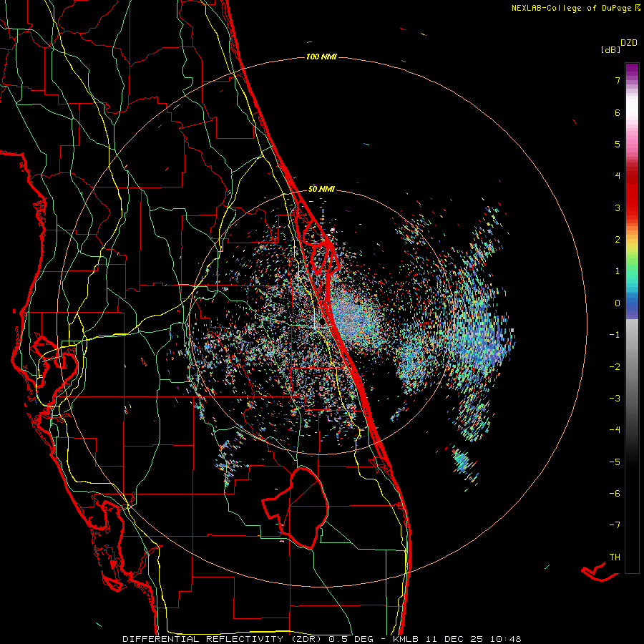Click the 11 DEC 25 date in caption
644x644 pixels.
point(455,639)
